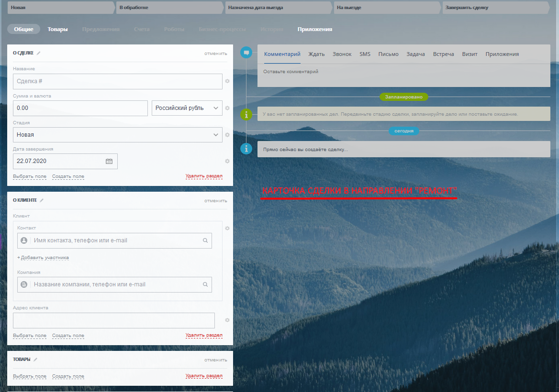Select the Завершить сделку stage in the pipeline
Screen dimensions: 559x392
(495, 7)
